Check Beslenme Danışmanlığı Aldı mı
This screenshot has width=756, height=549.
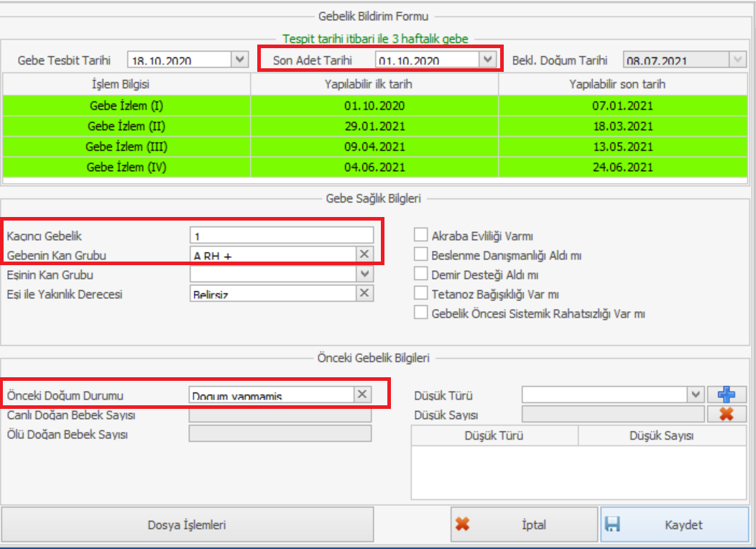(x=421, y=255)
